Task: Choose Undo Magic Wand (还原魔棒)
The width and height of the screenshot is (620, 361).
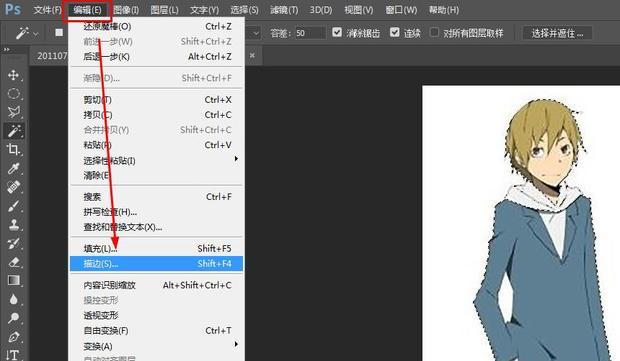Action: click(157, 26)
